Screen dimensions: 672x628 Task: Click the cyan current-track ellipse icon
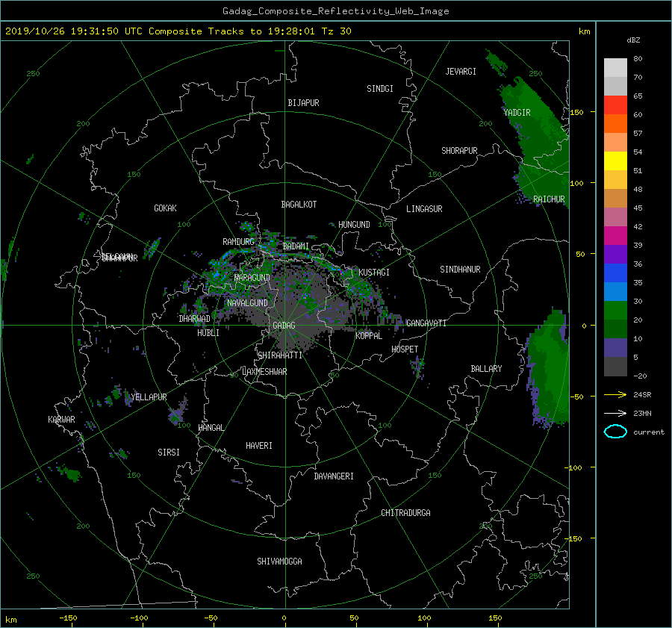click(615, 432)
